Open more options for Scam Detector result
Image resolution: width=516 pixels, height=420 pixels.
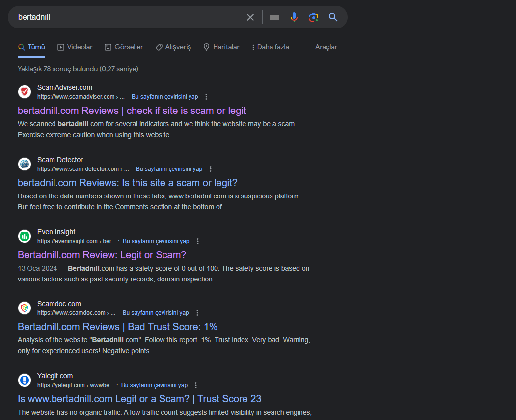211,169
